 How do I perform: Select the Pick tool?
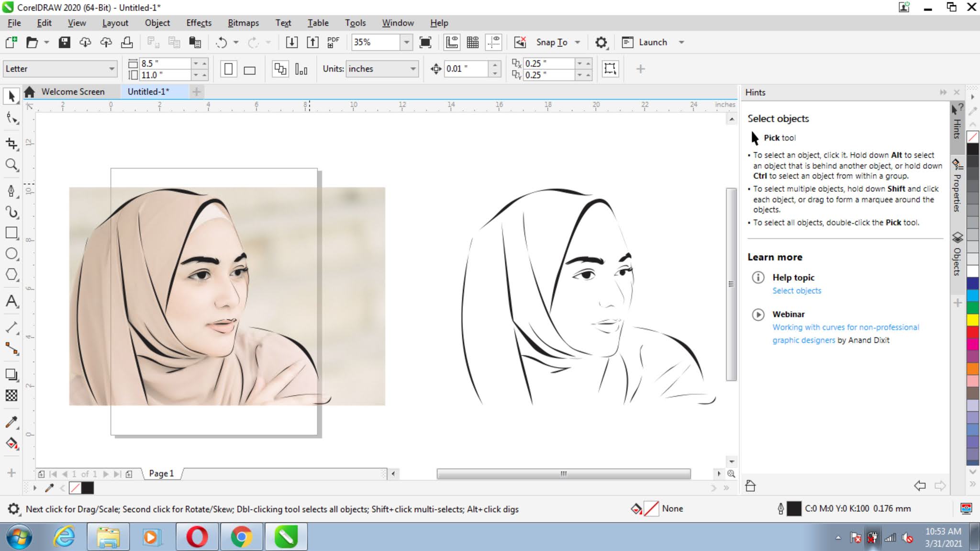pos(11,96)
